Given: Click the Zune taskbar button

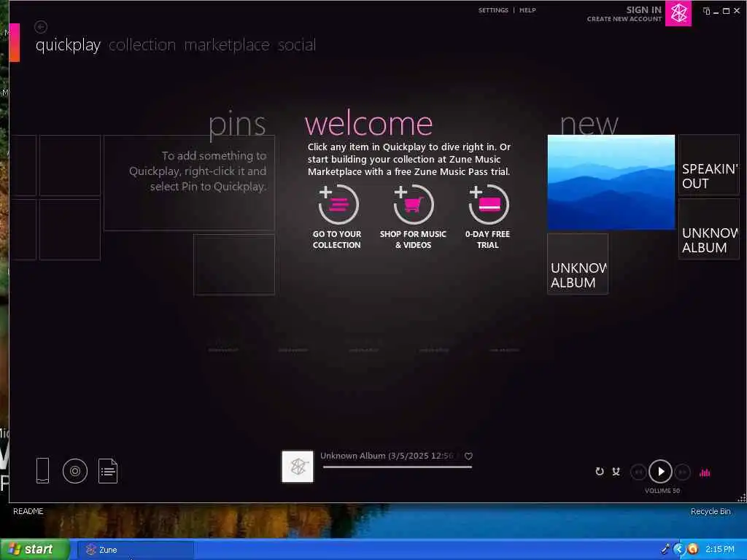Looking at the screenshot, I should coord(136,550).
